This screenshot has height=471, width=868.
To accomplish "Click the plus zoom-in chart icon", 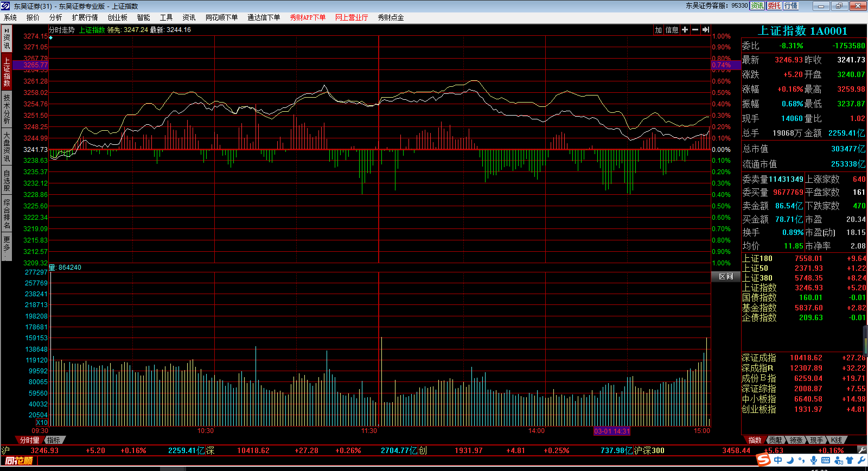I will point(685,30).
